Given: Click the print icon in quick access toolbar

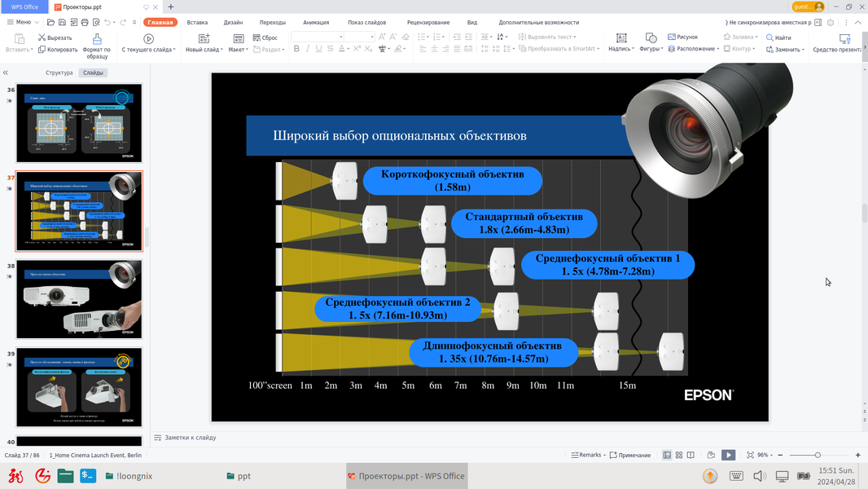Looking at the screenshot, I should (85, 22).
